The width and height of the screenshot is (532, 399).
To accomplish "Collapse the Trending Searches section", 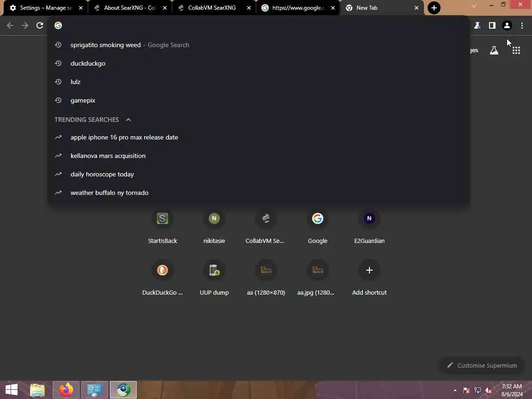I will [x=128, y=120].
